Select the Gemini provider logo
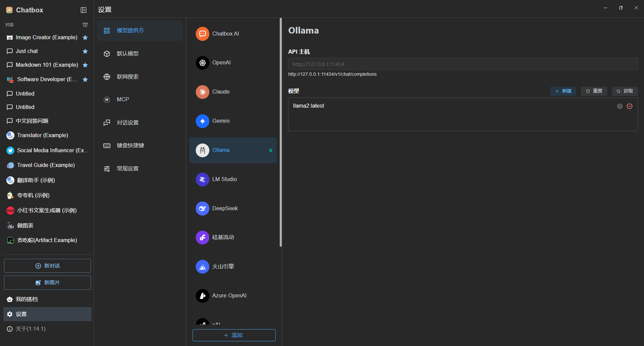Viewport: 644px width, 346px height. [x=203, y=121]
